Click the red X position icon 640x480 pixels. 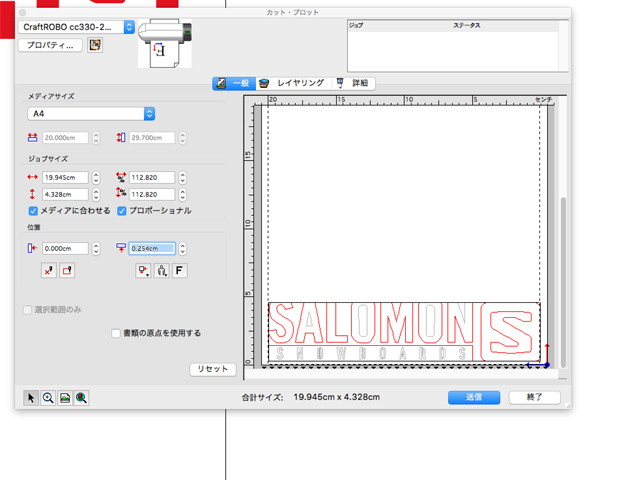pyautogui.click(x=49, y=270)
